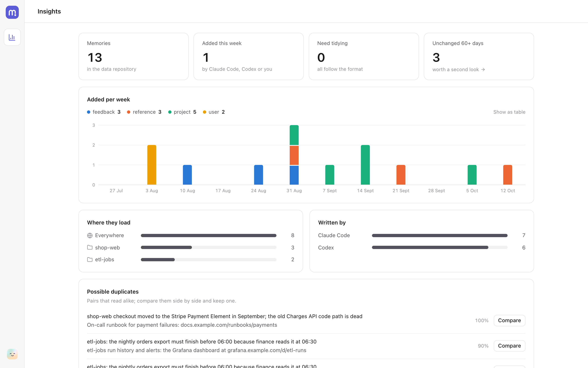Click the orange bar at 12 Oct
The image size is (588, 368).
(508, 175)
